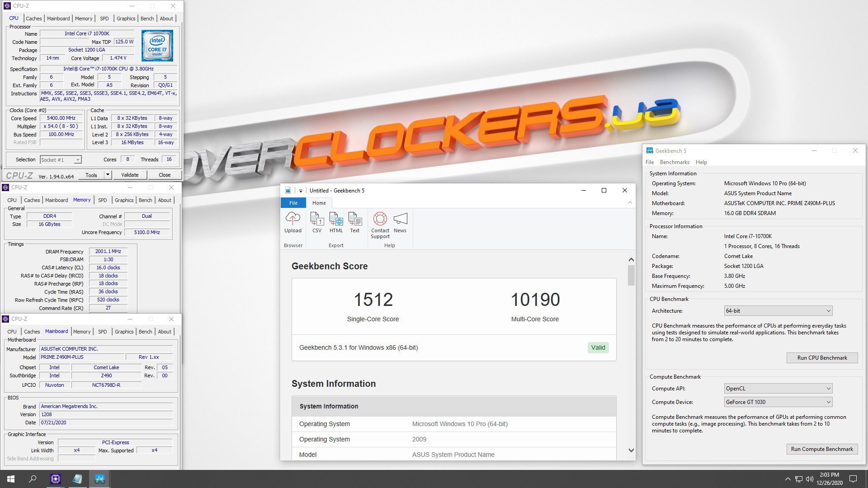Open Contact Support in Geekbench ribbon
The height and width of the screenshot is (488, 868).
click(380, 225)
